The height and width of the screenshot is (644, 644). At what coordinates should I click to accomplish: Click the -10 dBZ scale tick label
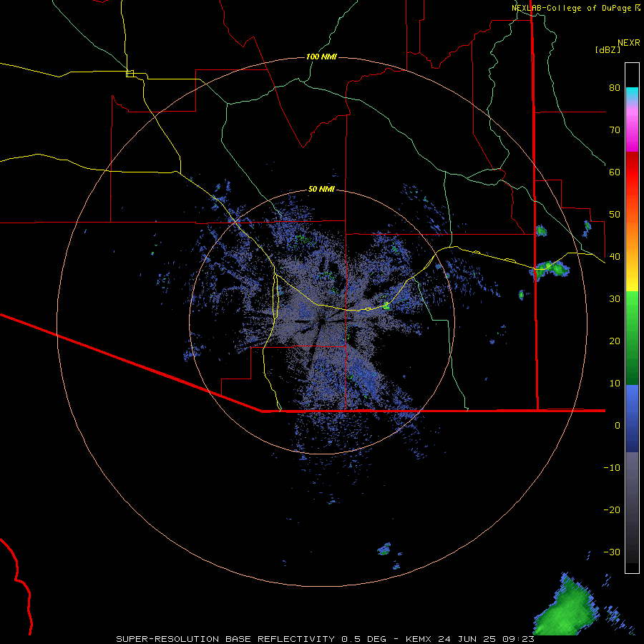tap(612, 468)
